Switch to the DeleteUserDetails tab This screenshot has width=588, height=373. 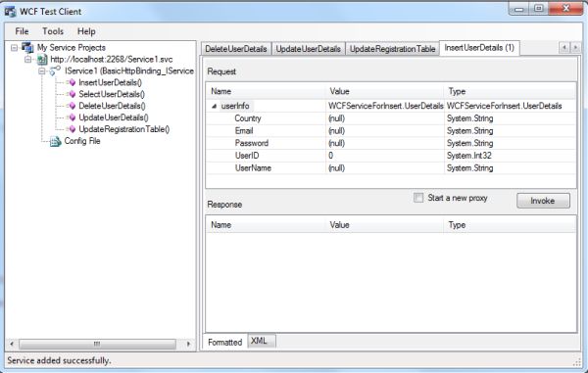236,49
